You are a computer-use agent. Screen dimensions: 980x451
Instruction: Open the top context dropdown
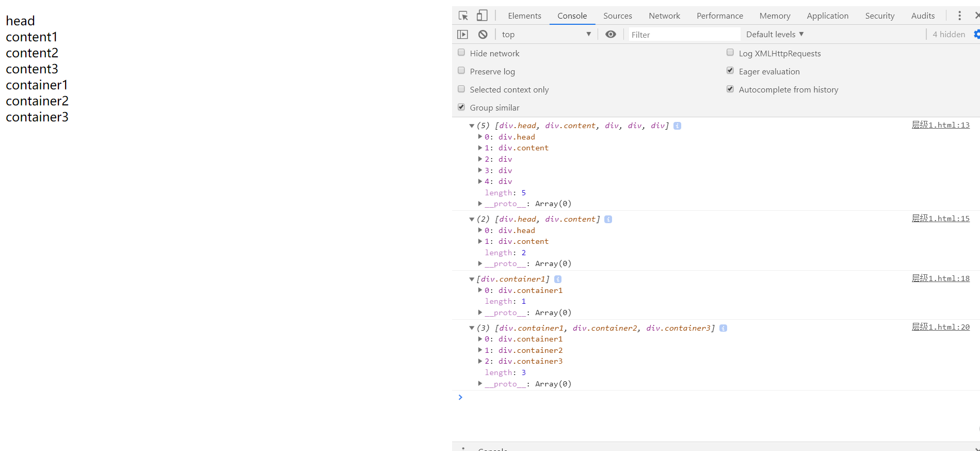[x=546, y=34]
